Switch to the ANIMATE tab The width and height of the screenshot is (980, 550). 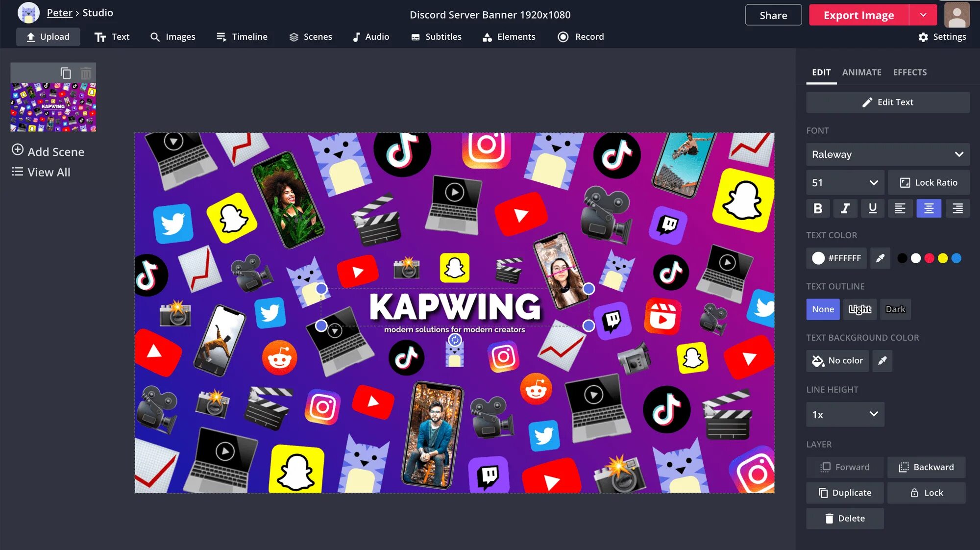(861, 73)
